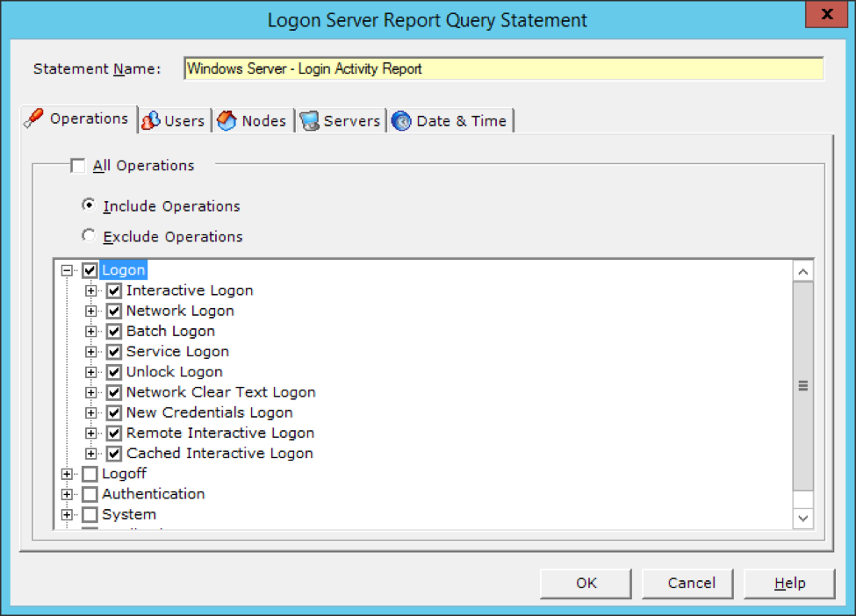
Task: Select the System tree item label
Action: click(x=129, y=514)
